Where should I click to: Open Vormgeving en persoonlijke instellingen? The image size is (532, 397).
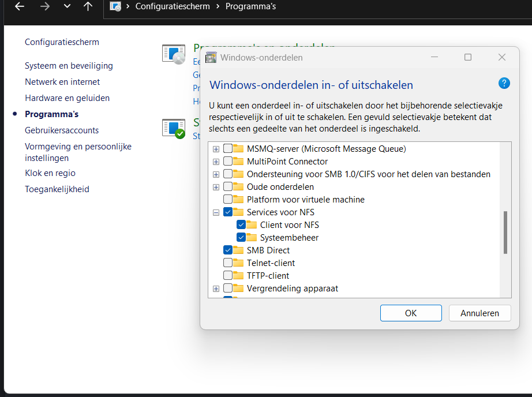(78, 152)
